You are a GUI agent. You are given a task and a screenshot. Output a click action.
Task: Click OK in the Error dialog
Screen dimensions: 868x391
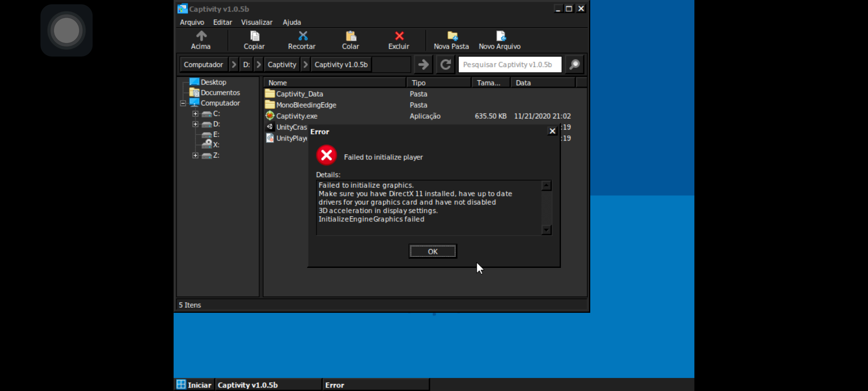tap(433, 251)
